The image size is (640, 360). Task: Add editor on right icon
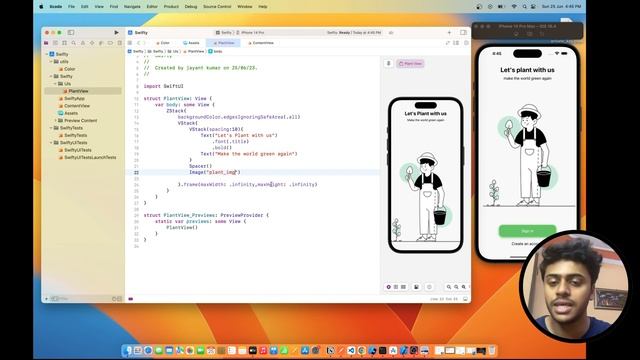(466, 43)
